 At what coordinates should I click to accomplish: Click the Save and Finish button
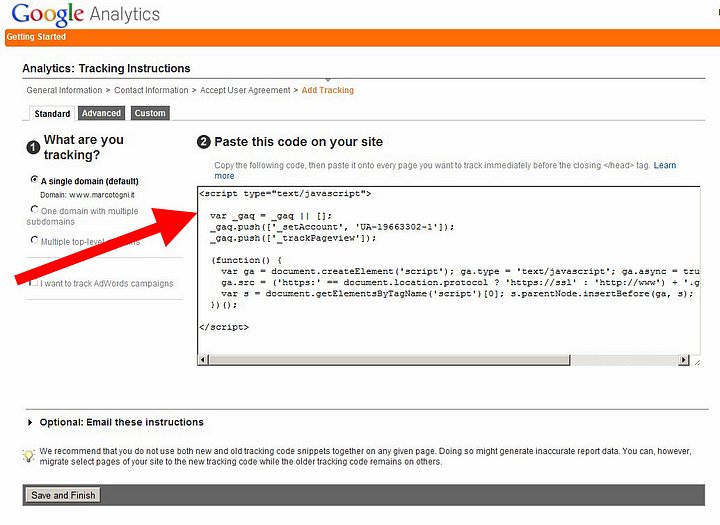(63, 495)
